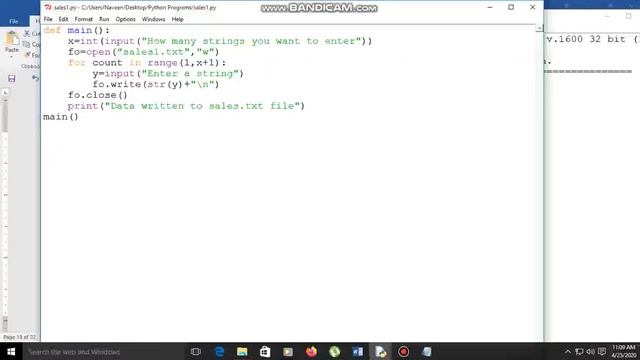Click the Paste clipboard icon in Word
640x360 pixels.
12,39
